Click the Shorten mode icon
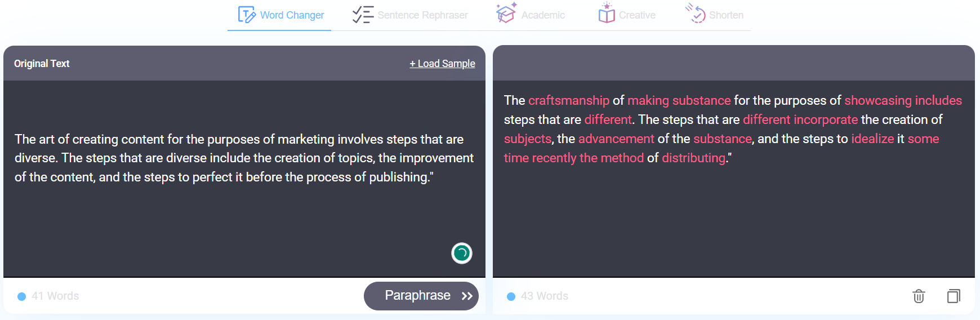Screen dimensions: 980x320 [696, 14]
